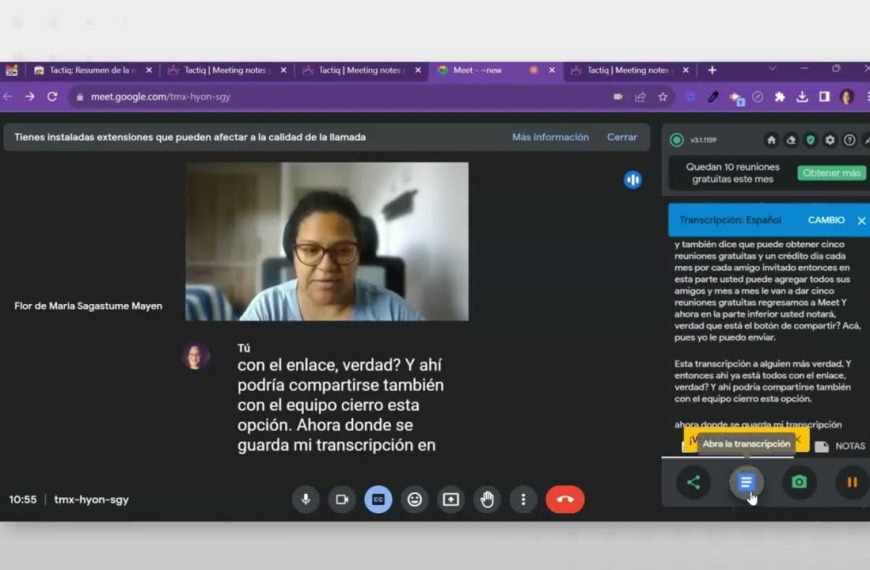The image size is (870, 570).
Task: Click the Tactiq green shield icon
Action: (811, 140)
